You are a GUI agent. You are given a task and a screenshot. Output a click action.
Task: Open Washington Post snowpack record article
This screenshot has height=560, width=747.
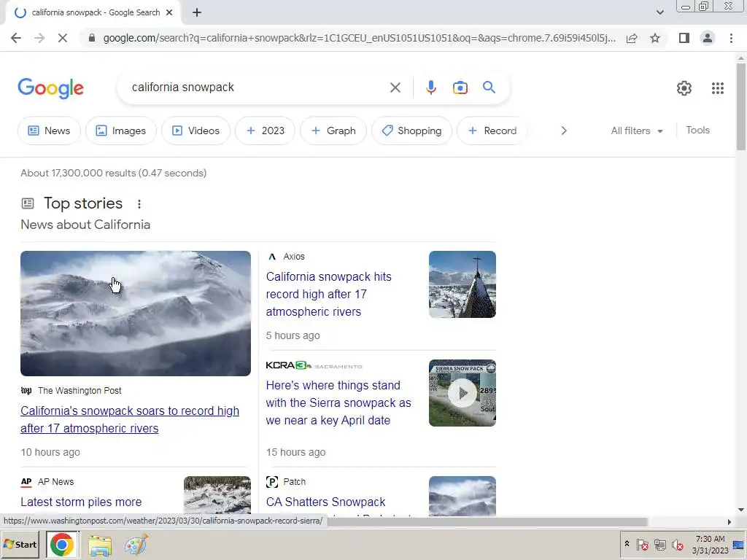(130, 419)
